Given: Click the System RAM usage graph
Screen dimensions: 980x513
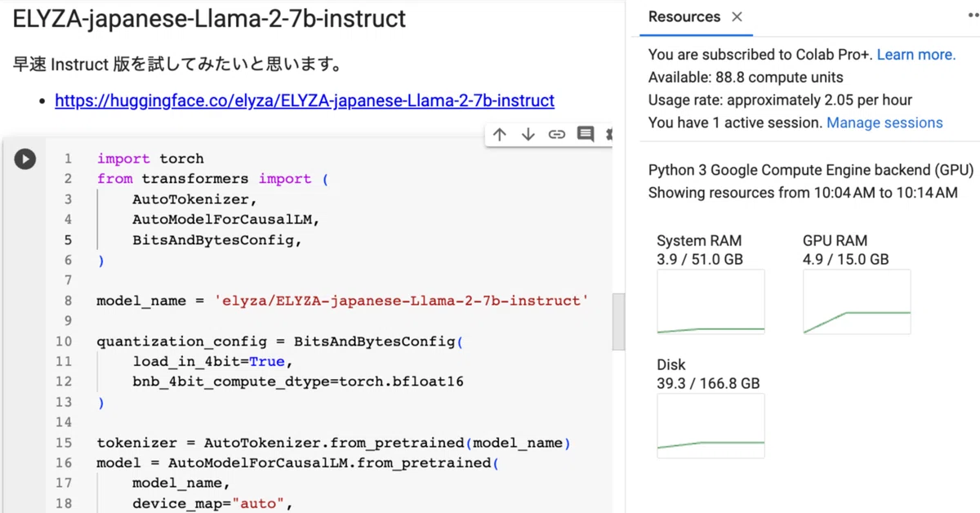Looking at the screenshot, I should pyautogui.click(x=710, y=301).
